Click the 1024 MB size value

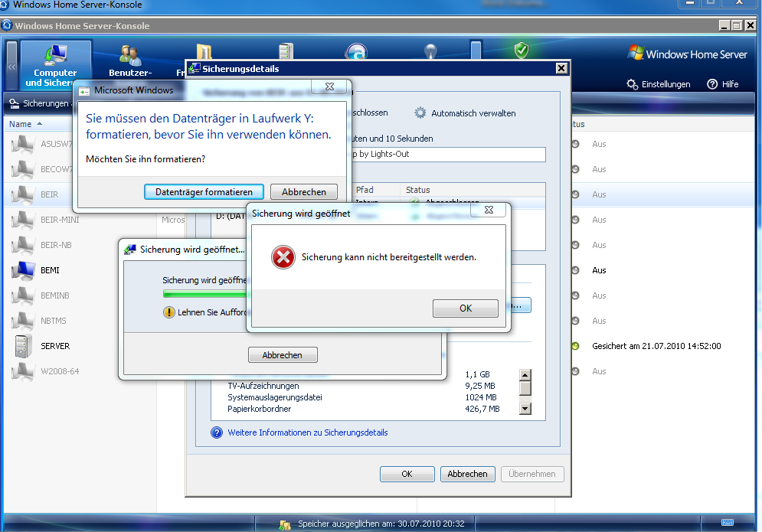pyautogui.click(x=481, y=397)
